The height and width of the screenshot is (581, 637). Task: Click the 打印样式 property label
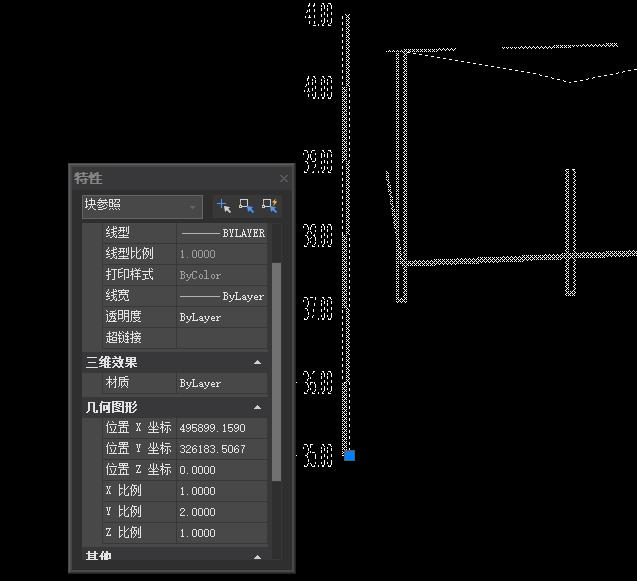130,274
